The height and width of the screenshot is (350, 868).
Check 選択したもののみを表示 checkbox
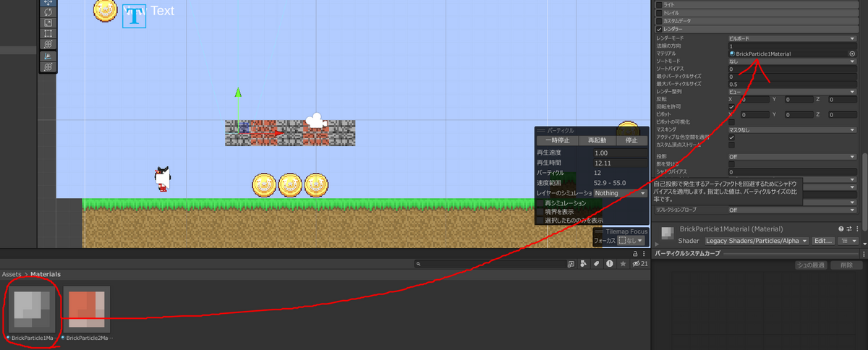[540, 220]
